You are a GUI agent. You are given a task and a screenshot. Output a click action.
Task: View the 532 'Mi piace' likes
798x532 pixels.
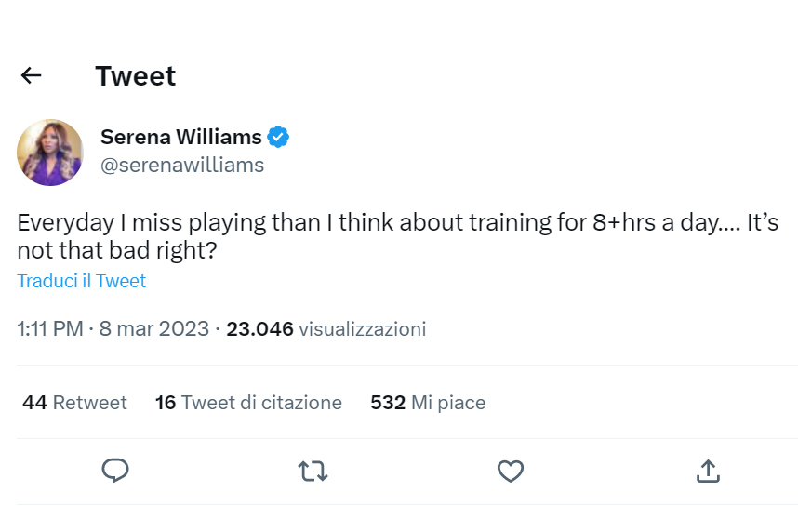pos(428,403)
